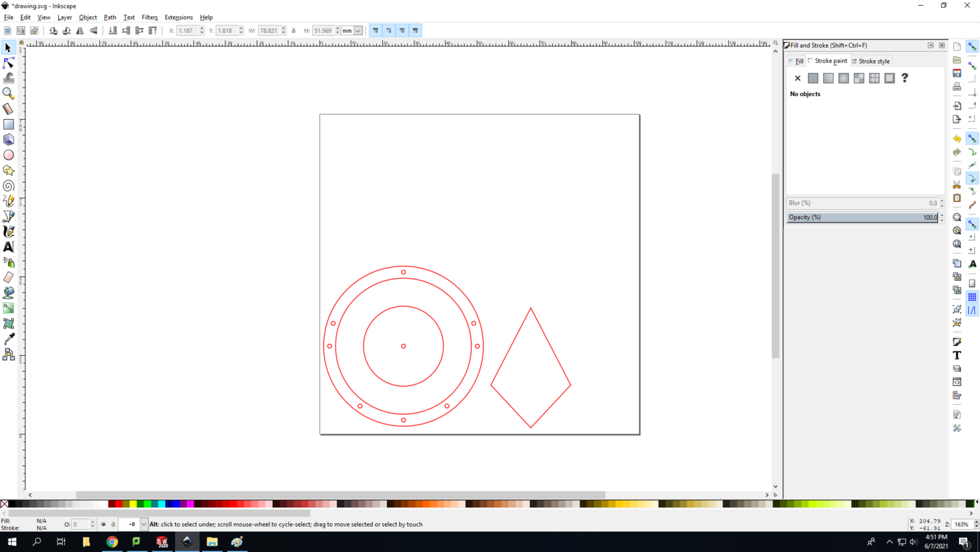Open the Path menu
This screenshot has height=552, width=980.
110,18
